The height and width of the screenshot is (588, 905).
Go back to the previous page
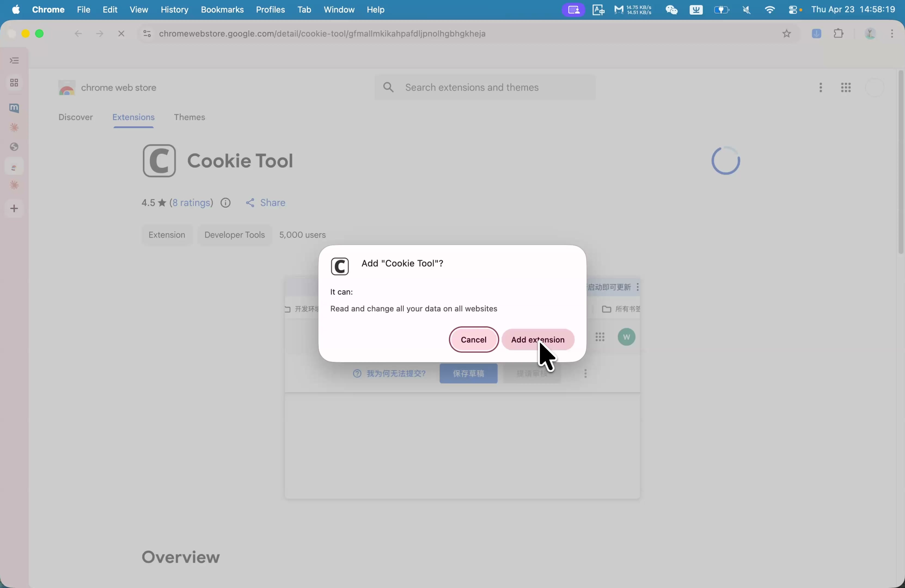tap(78, 34)
